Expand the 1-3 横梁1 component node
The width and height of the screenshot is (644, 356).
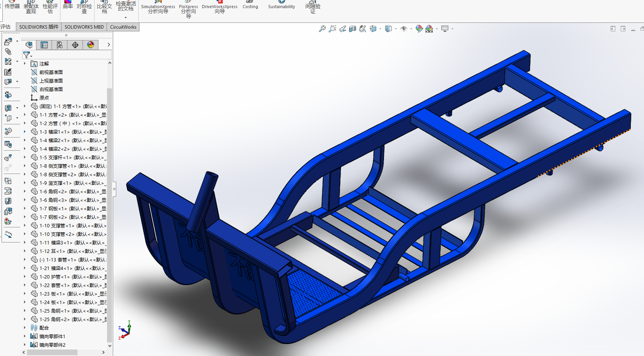[25, 132]
